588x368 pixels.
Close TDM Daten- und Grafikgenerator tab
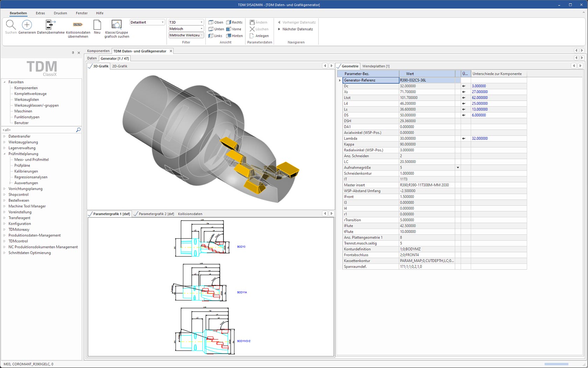[x=171, y=51]
